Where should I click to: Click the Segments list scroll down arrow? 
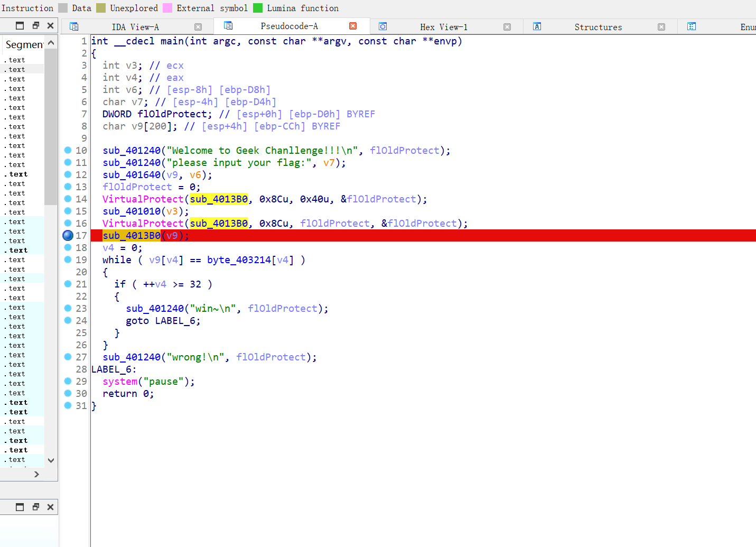(51, 460)
